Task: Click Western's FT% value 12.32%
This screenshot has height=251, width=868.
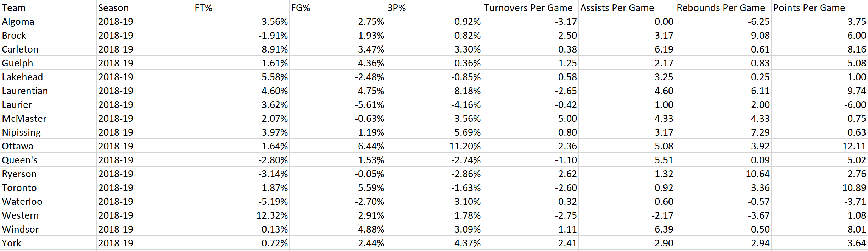Action: pos(272,215)
